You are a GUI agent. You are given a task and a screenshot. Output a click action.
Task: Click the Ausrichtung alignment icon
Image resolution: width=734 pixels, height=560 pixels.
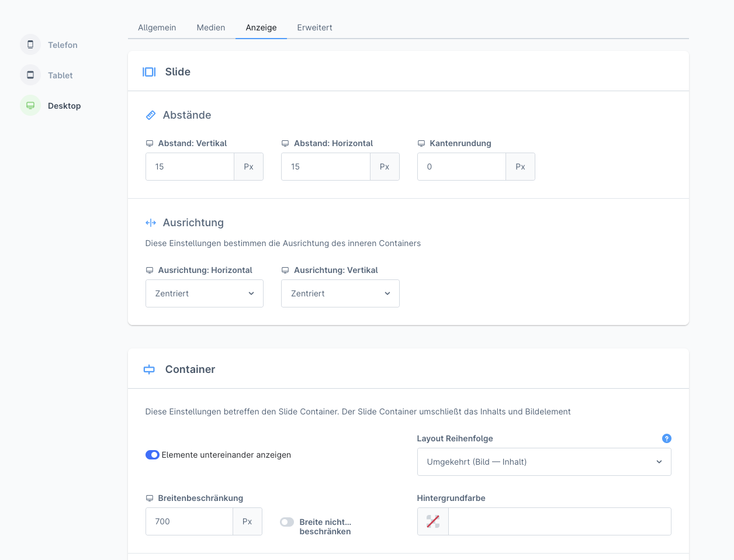151,223
